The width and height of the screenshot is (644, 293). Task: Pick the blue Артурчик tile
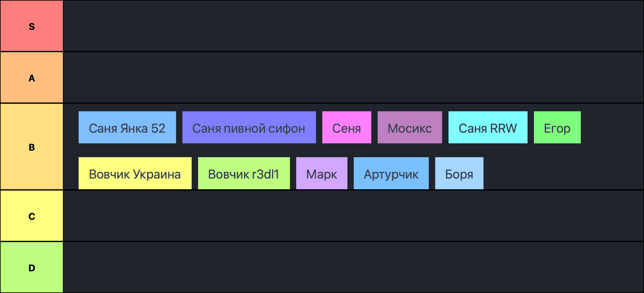tap(391, 174)
